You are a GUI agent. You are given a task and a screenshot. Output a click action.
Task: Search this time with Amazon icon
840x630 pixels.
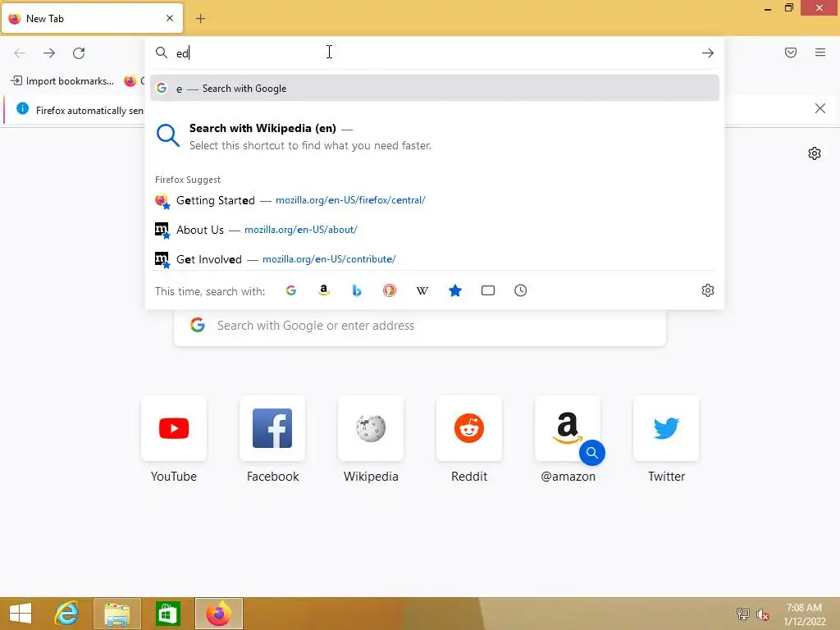coord(323,290)
